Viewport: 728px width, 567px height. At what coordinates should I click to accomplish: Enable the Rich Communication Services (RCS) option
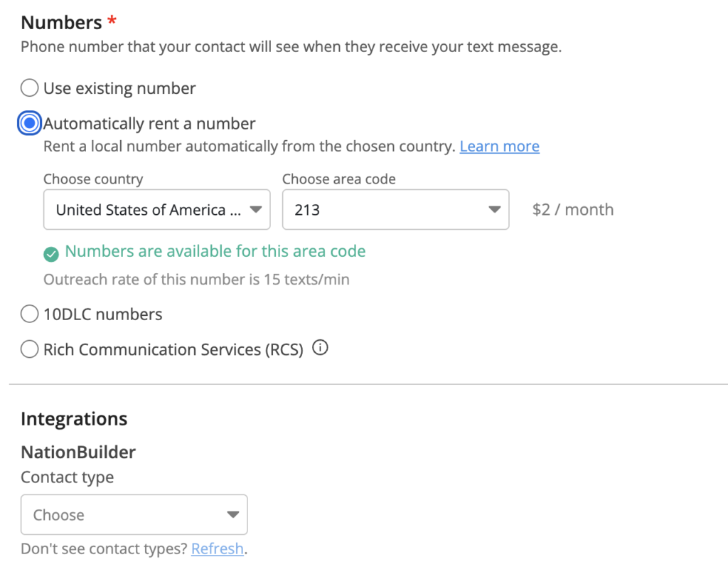click(29, 349)
